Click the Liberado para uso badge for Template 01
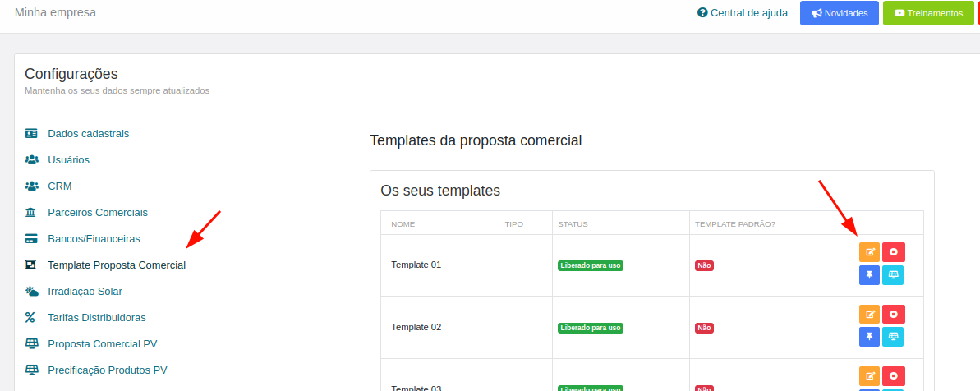 tap(591, 265)
